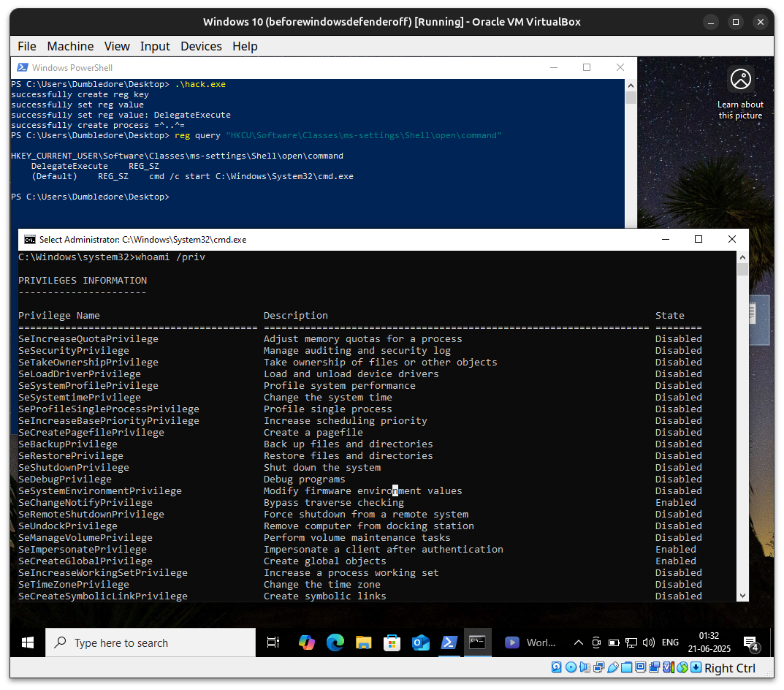Click the VirtualBox network adapter status icon
The width and height of the screenshot is (784, 690).
pyautogui.click(x=598, y=667)
